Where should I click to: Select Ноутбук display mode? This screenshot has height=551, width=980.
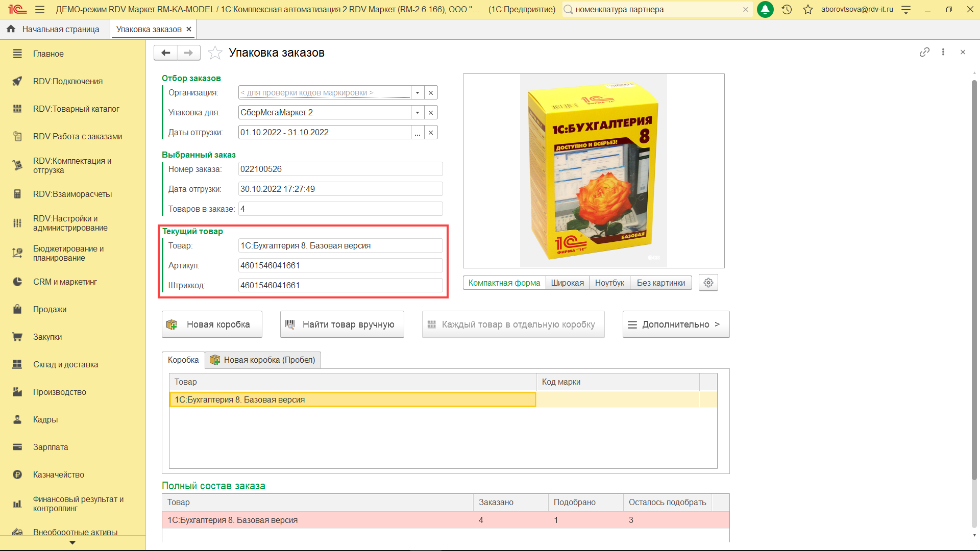[x=609, y=283]
